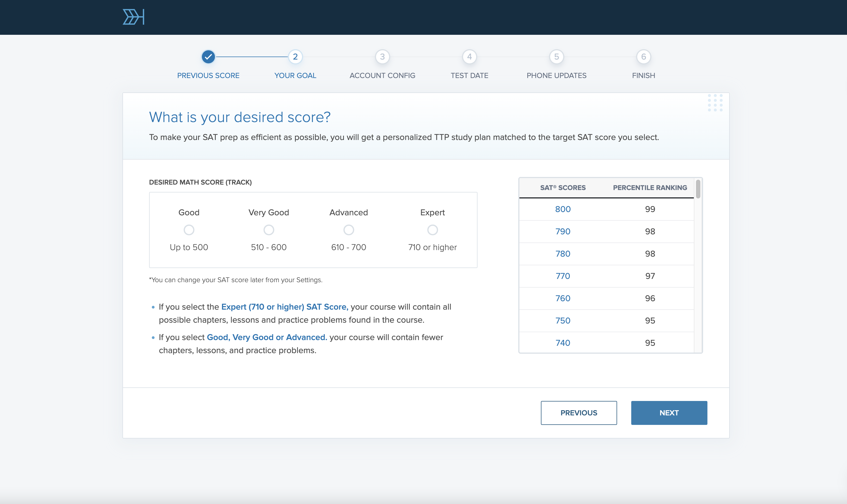This screenshot has width=847, height=504.
Task: Click the 750 score in table
Action: click(562, 321)
